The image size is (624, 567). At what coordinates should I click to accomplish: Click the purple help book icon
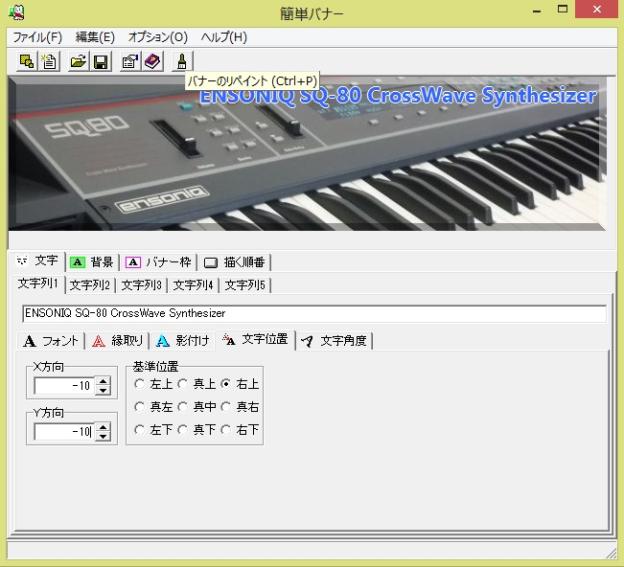pos(152,62)
